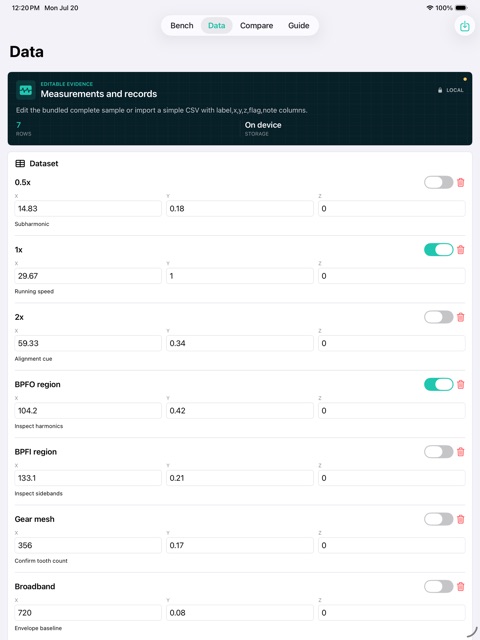Switch to the Bench tab
Screen dimensions: 480x640
[x=182, y=26]
